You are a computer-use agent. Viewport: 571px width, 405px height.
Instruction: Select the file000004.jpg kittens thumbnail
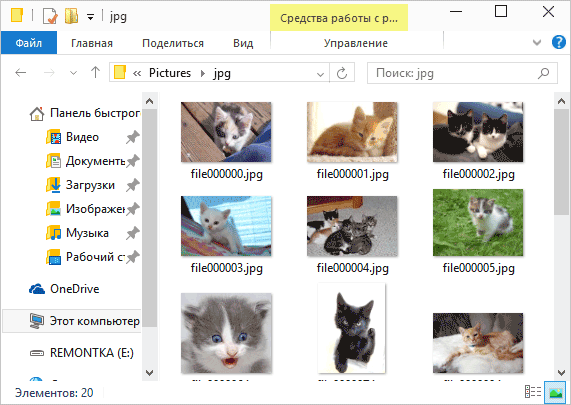click(352, 226)
